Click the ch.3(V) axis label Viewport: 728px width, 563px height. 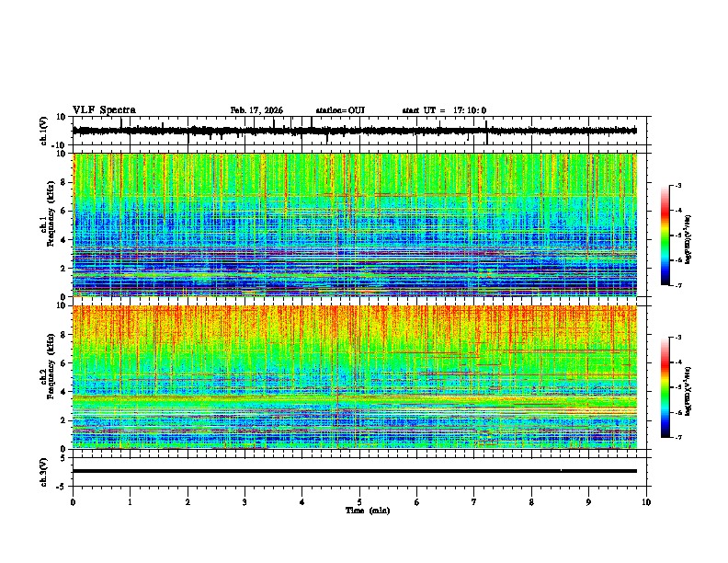44,472
